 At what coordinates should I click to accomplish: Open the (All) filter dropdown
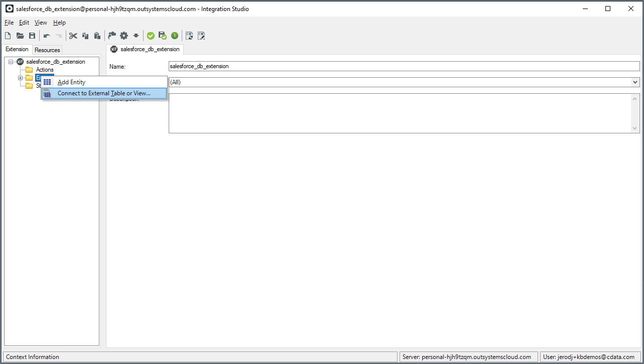coord(635,82)
